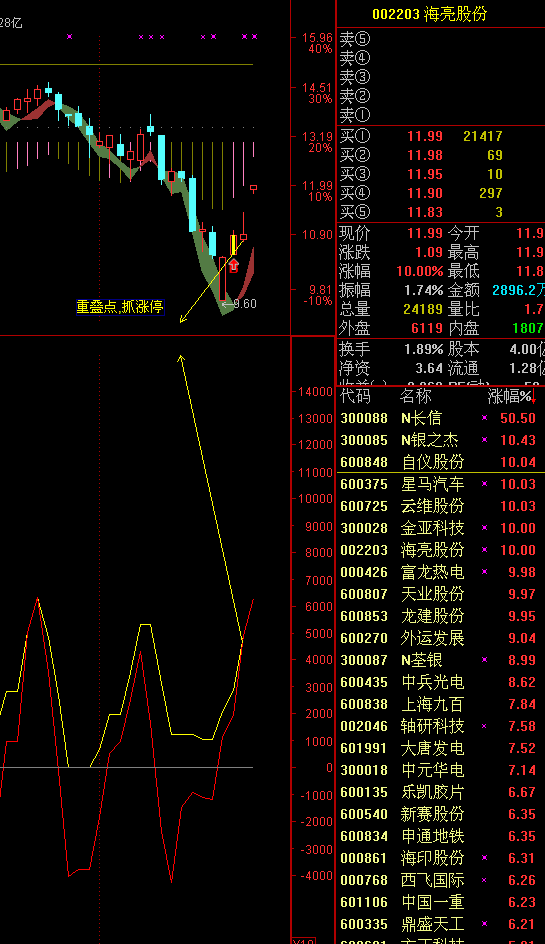
Task: Select the 卖① order level row
Action: (x=440, y=114)
